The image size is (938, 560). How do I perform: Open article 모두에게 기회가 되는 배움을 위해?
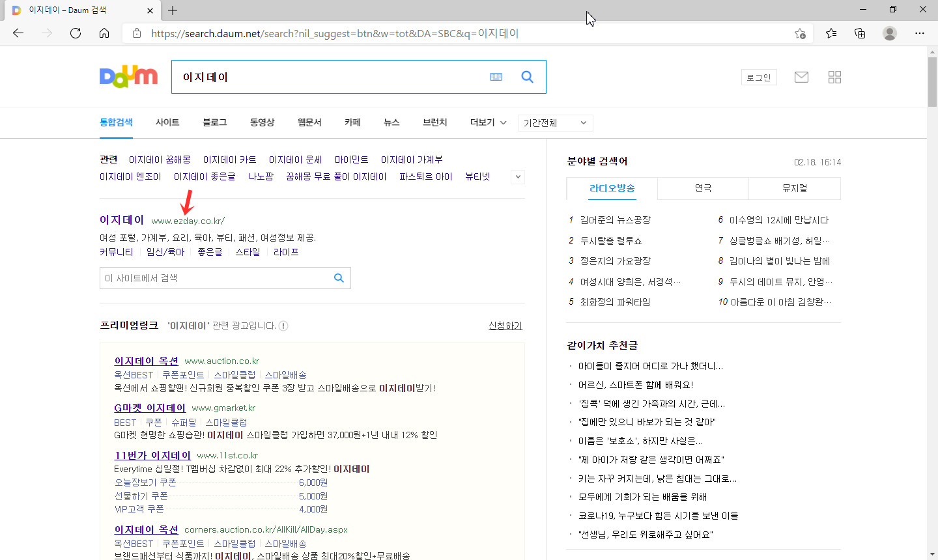643,497
